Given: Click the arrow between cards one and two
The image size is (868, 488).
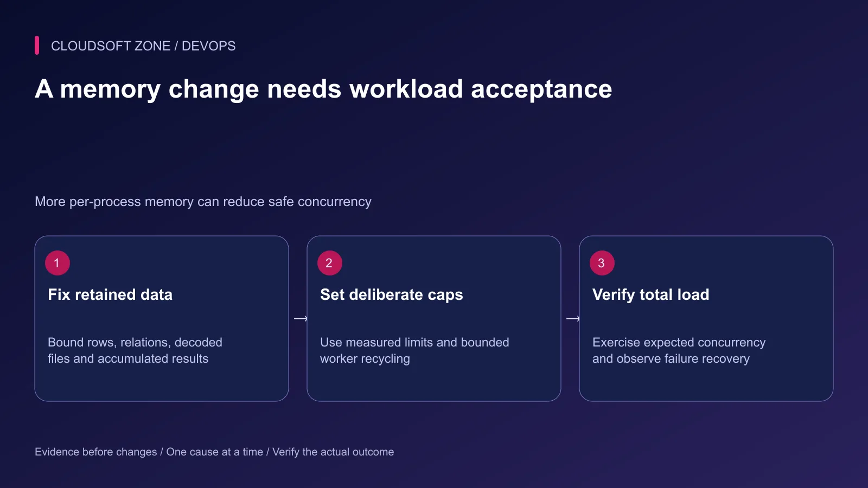Looking at the screenshot, I should [x=301, y=319].
